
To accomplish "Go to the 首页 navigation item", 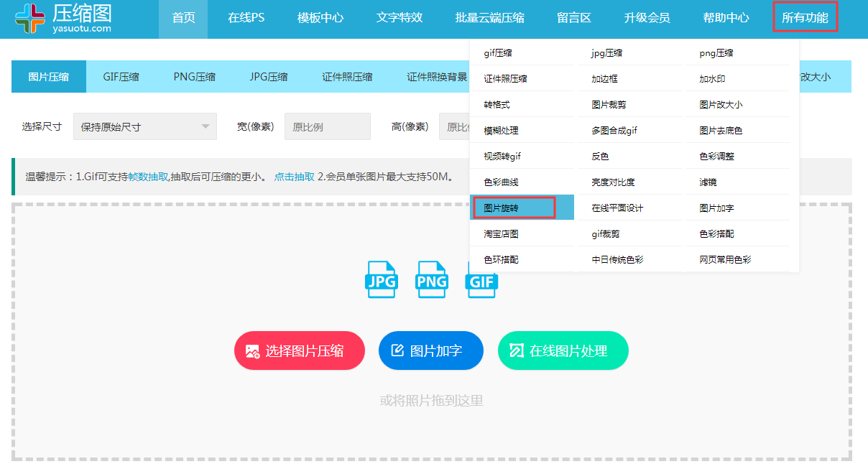I will pos(184,19).
